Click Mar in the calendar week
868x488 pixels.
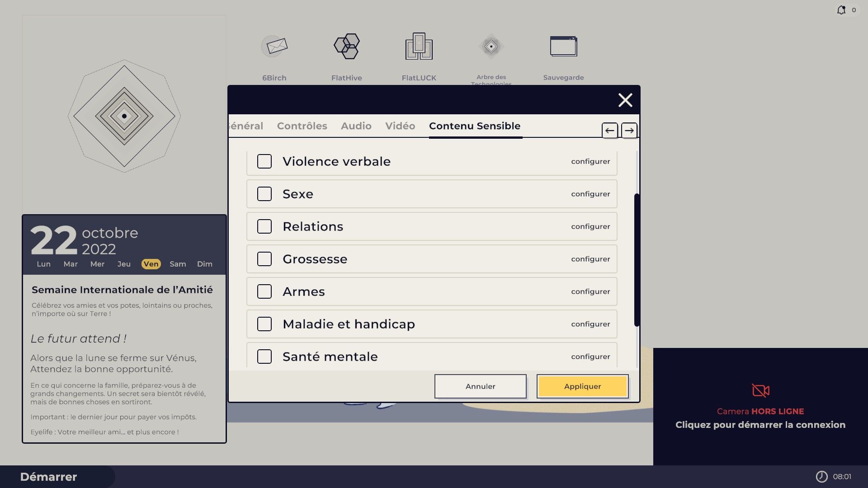(x=71, y=264)
